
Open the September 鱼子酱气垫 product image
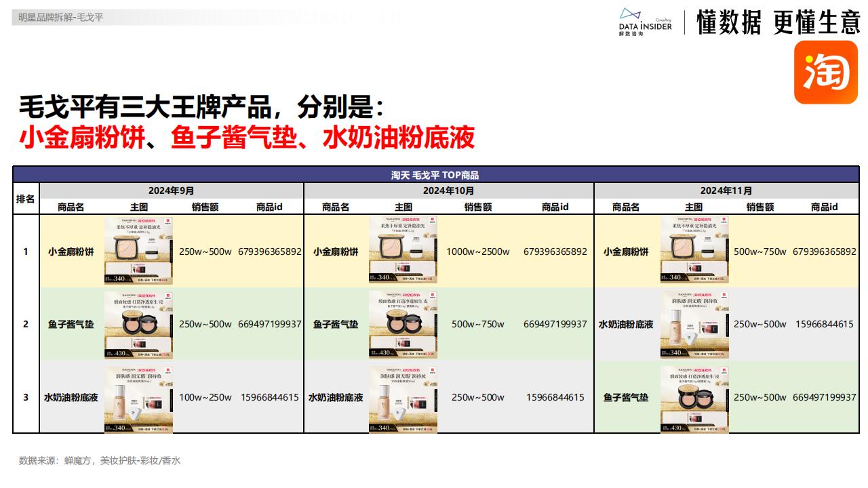(x=138, y=324)
